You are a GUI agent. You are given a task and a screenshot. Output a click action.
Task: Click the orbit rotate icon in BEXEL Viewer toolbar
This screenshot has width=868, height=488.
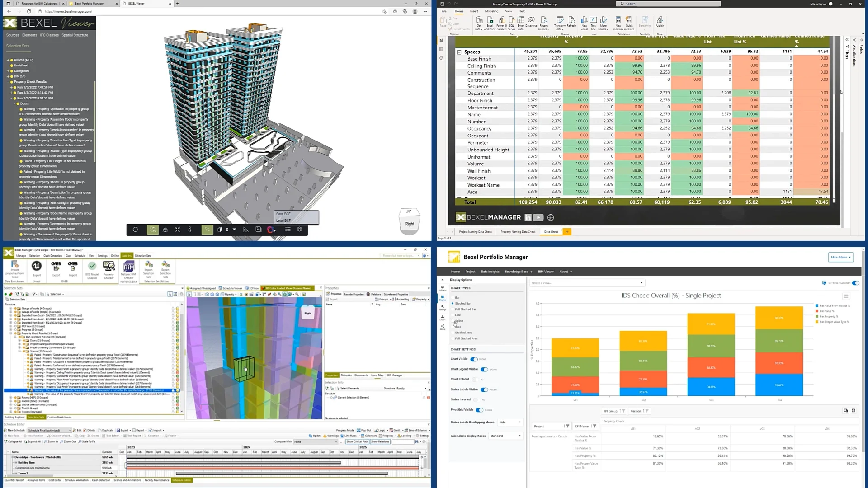point(135,230)
